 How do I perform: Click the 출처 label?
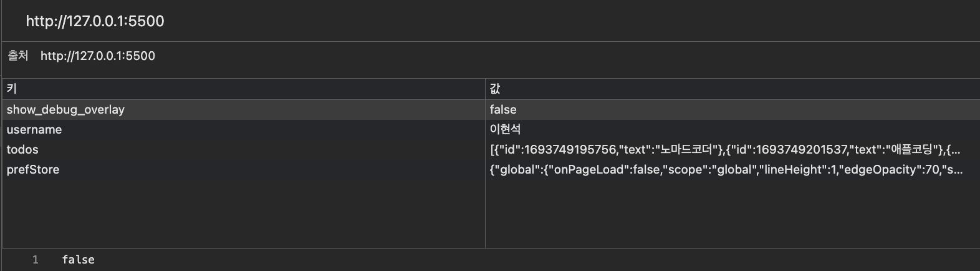[x=18, y=56]
